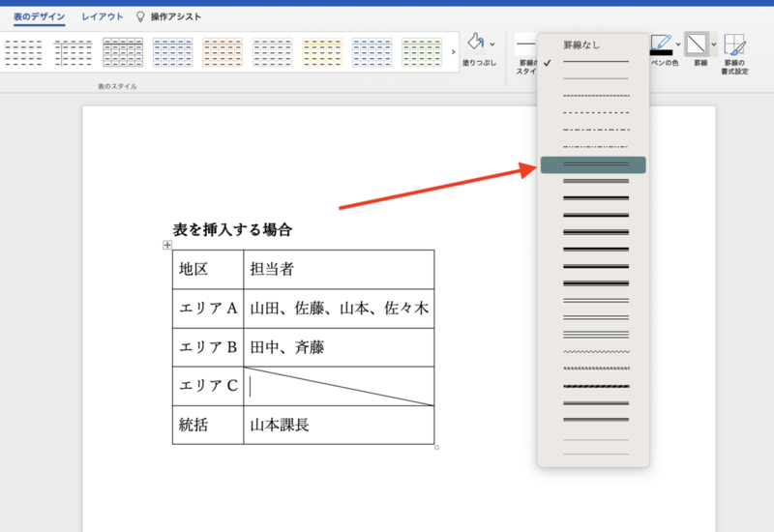The image size is (774, 532).
Task: Choose the green table style thumbnail
Action: 422,52
